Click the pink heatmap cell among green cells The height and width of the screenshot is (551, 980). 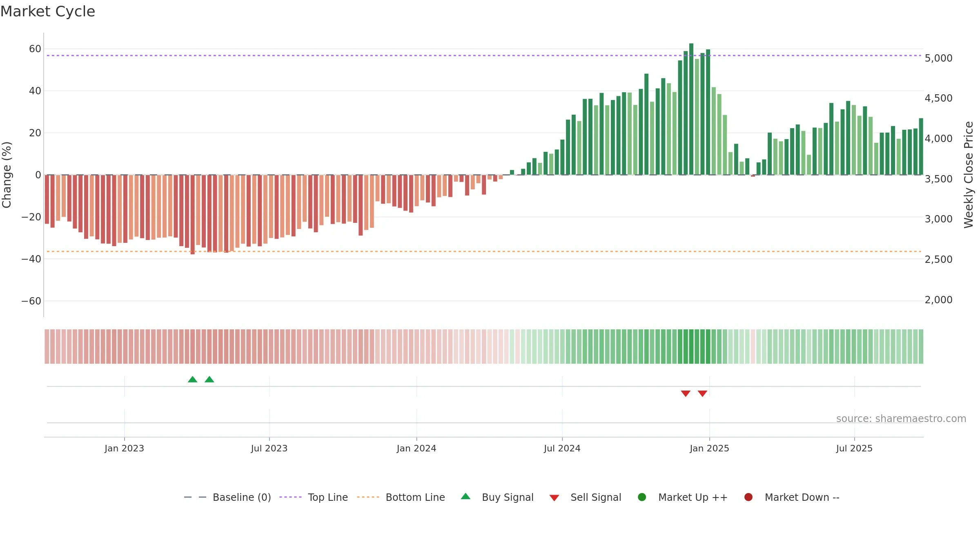pyautogui.click(x=753, y=347)
